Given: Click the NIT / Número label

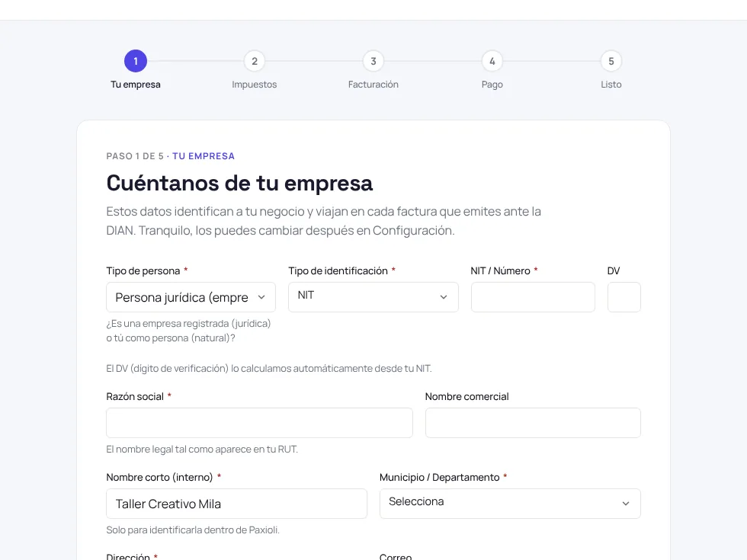Looking at the screenshot, I should (500, 271).
